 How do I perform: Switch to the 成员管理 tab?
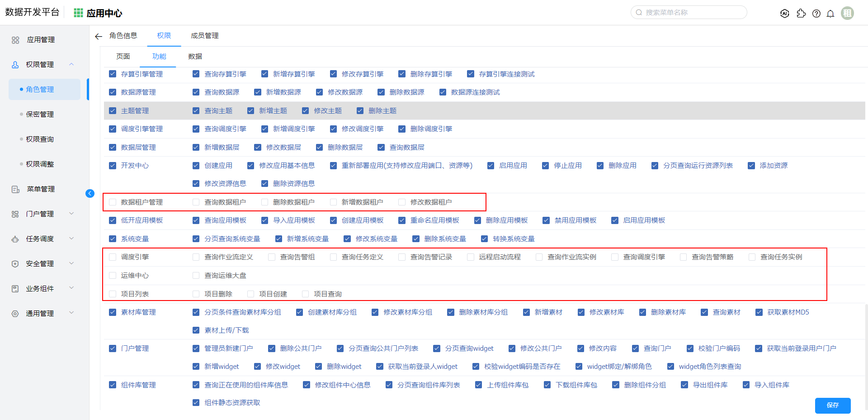coord(204,36)
